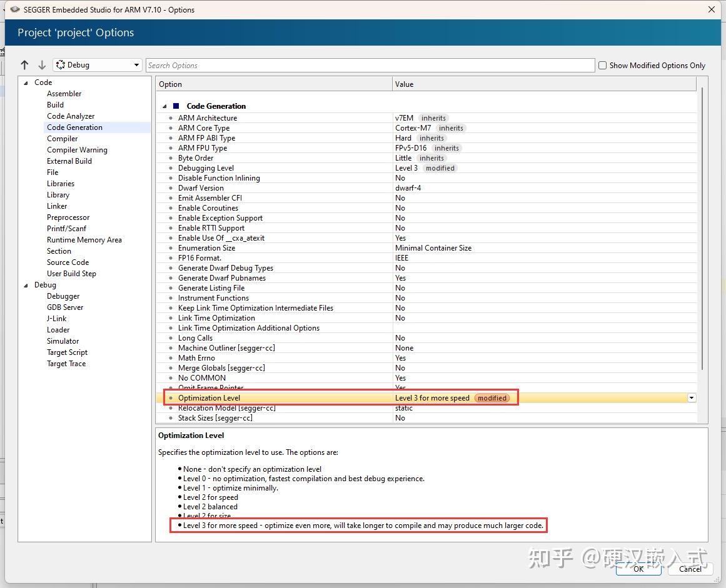
Task: Collapse the Debug tree node
Action: coord(26,286)
